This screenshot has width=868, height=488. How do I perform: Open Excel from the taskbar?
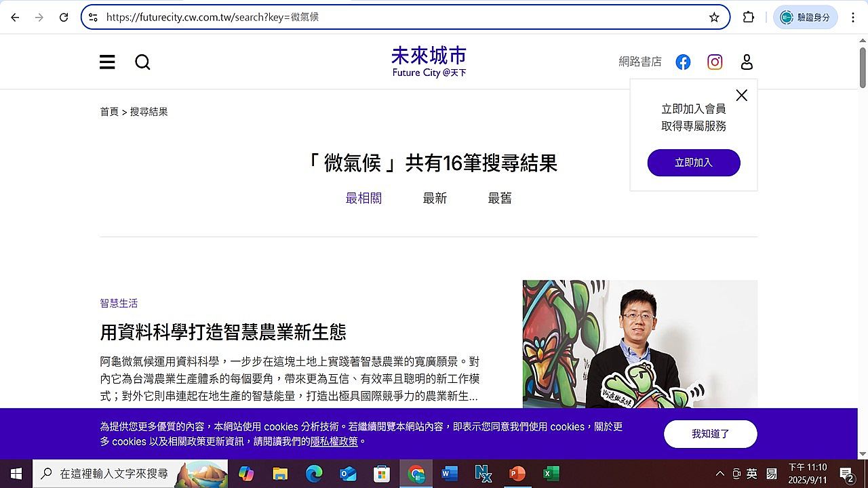[551, 474]
